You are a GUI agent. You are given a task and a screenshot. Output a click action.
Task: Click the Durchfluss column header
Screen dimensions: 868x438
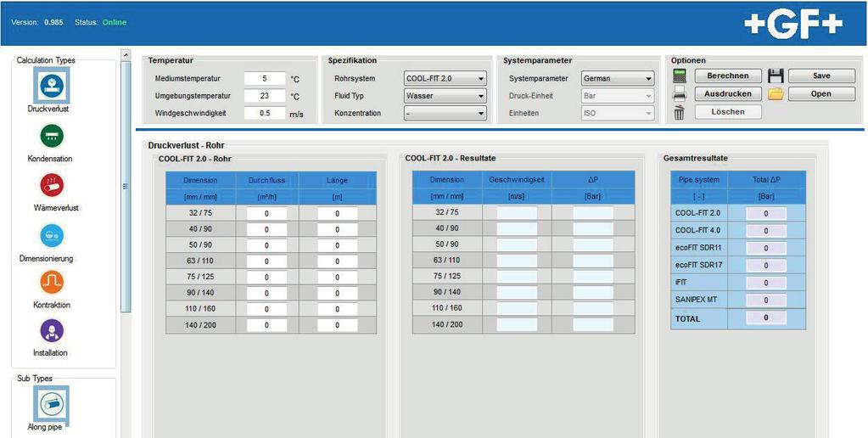pyautogui.click(x=266, y=181)
